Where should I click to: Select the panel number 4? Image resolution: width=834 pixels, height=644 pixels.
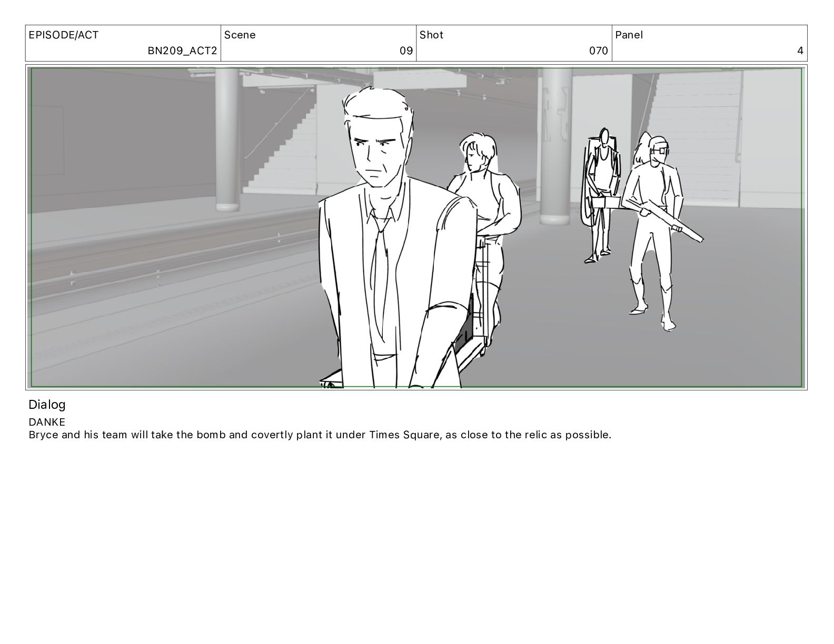coord(800,51)
